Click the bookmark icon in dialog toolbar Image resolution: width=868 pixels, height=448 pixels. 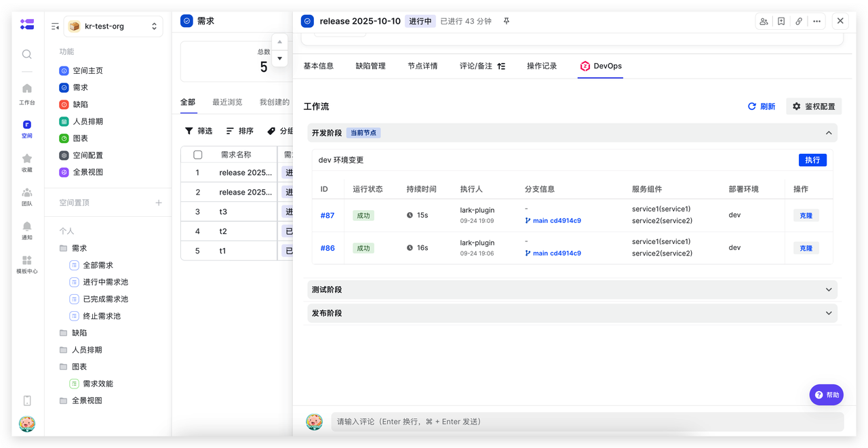pos(781,21)
